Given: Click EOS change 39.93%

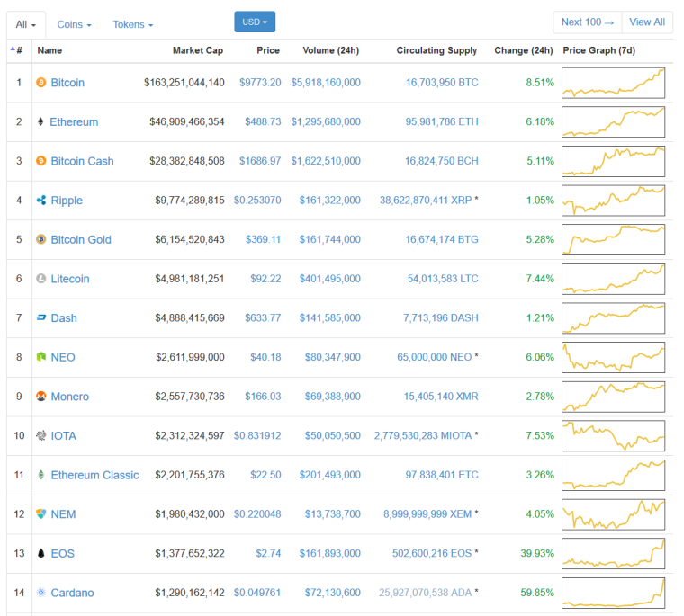Looking at the screenshot, I should pos(537,553).
